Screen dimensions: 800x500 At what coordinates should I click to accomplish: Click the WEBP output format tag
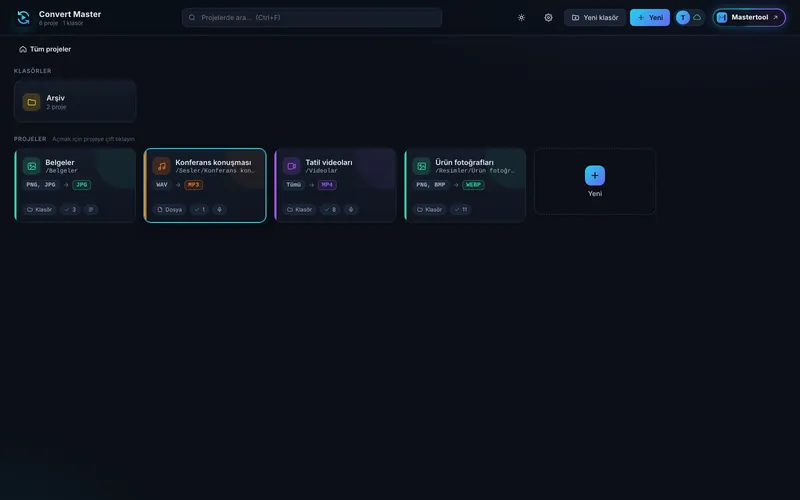click(473, 185)
